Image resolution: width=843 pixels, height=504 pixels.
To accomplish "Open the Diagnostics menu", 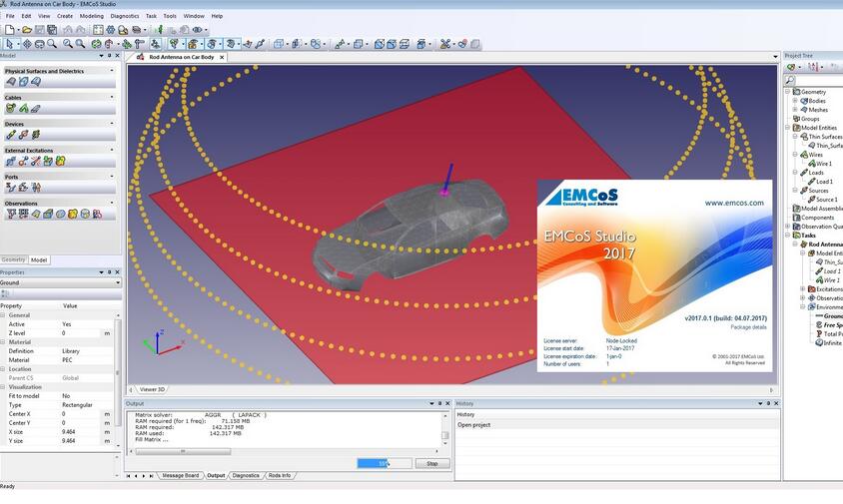I will point(125,16).
